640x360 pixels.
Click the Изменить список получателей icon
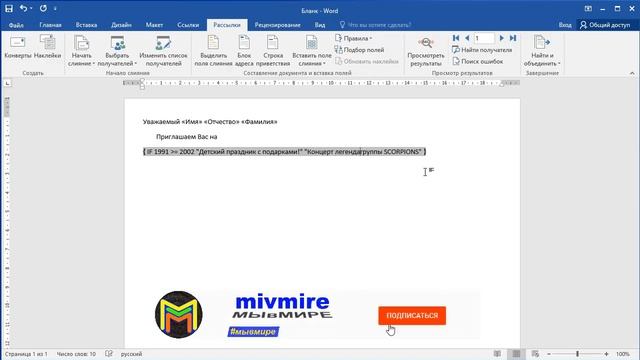[x=163, y=51]
